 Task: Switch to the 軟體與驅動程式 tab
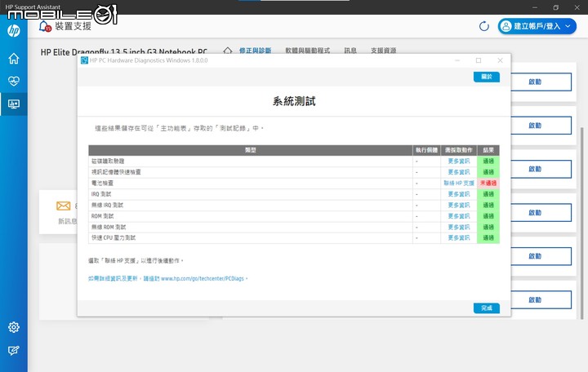point(308,51)
